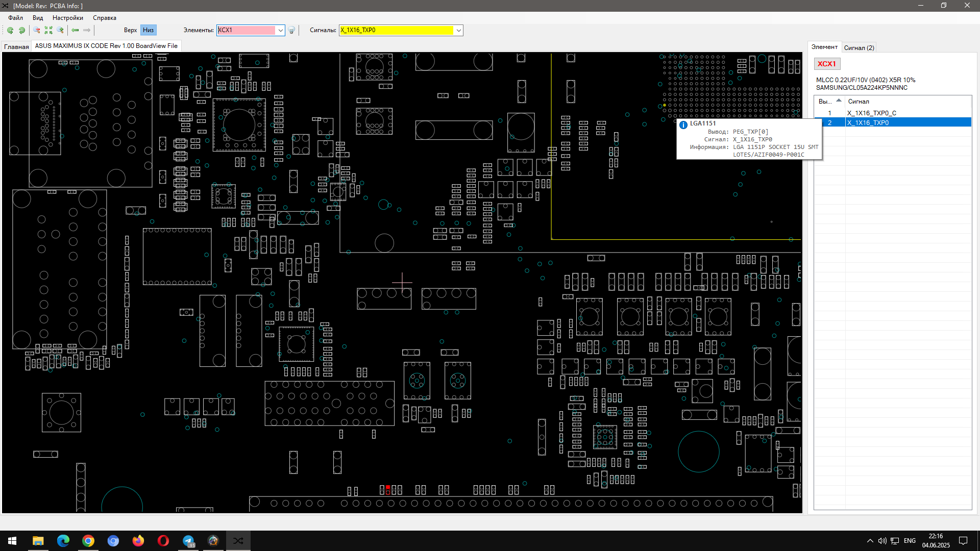The height and width of the screenshot is (551, 980).
Task: Click the yellow Сигналы input field
Action: pos(396,30)
